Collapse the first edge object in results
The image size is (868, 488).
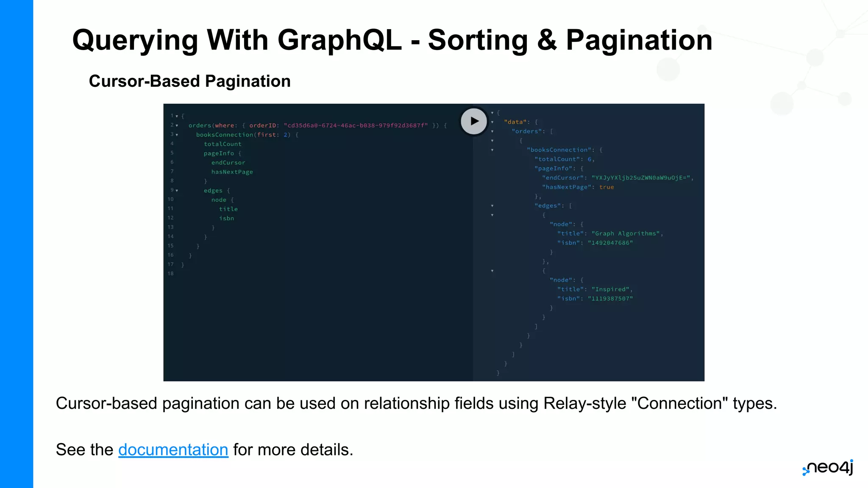492,215
